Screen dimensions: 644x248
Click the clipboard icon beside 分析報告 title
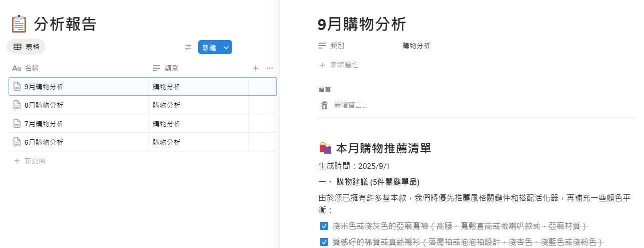19,24
